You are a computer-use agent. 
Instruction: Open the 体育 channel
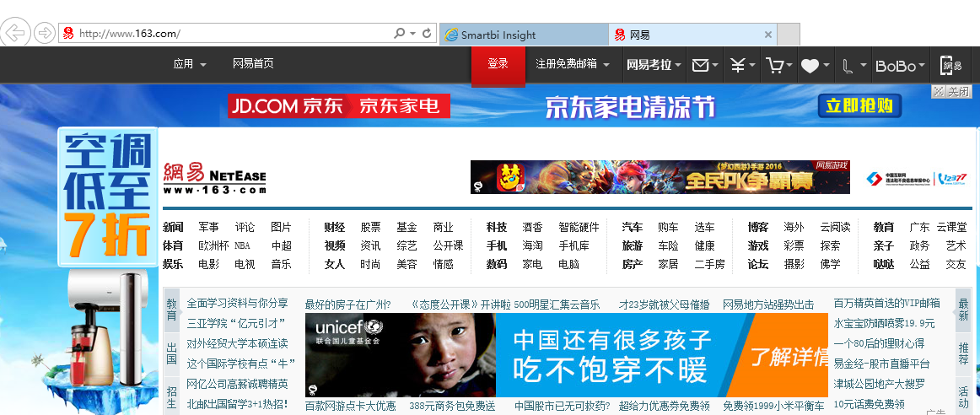[173, 245]
